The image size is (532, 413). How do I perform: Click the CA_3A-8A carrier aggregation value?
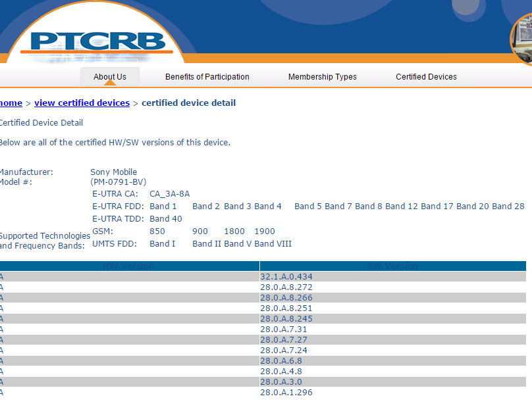tap(170, 194)
